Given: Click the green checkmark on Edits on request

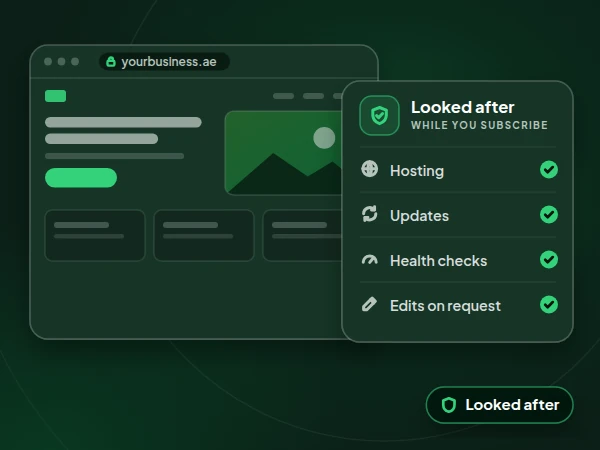Looking at the screenshot, I should (x=549, y=305).
